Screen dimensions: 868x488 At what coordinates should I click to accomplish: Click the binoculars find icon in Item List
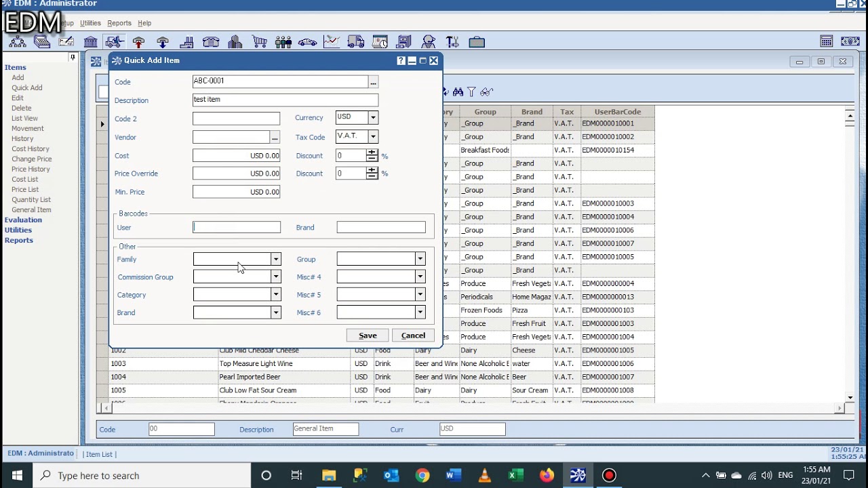[x=458, y=91]
